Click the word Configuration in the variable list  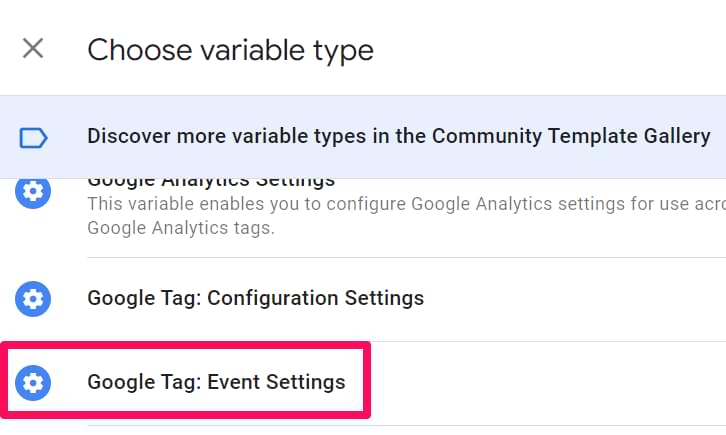(x=273, y=298)
